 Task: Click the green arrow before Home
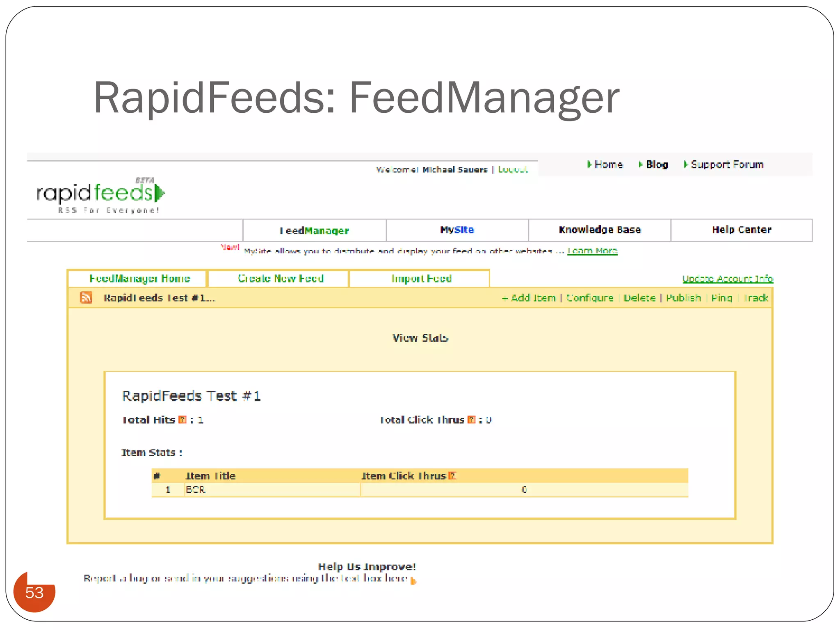tap(589, 164)
